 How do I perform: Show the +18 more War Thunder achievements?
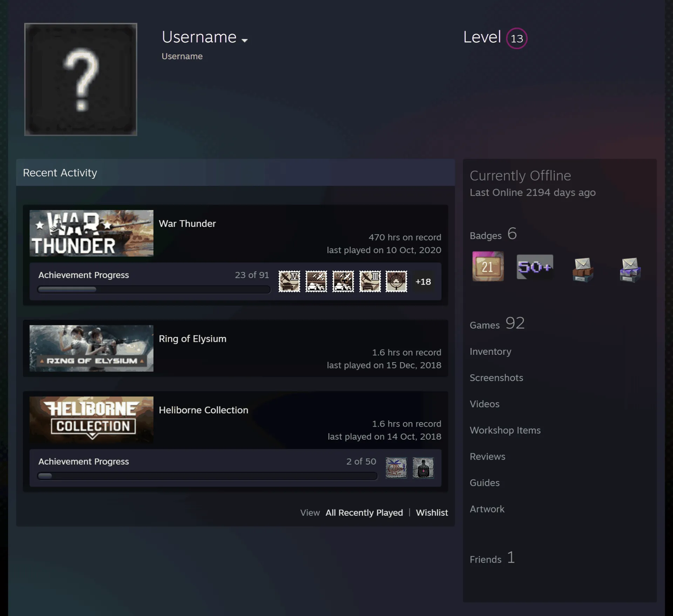click(x=423, y=282)
